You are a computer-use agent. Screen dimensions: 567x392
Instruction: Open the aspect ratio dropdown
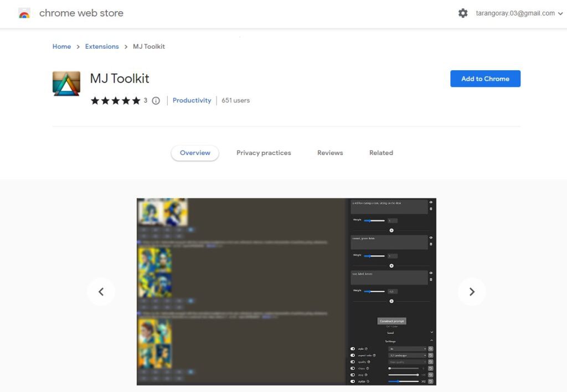(x=408, y=355)
